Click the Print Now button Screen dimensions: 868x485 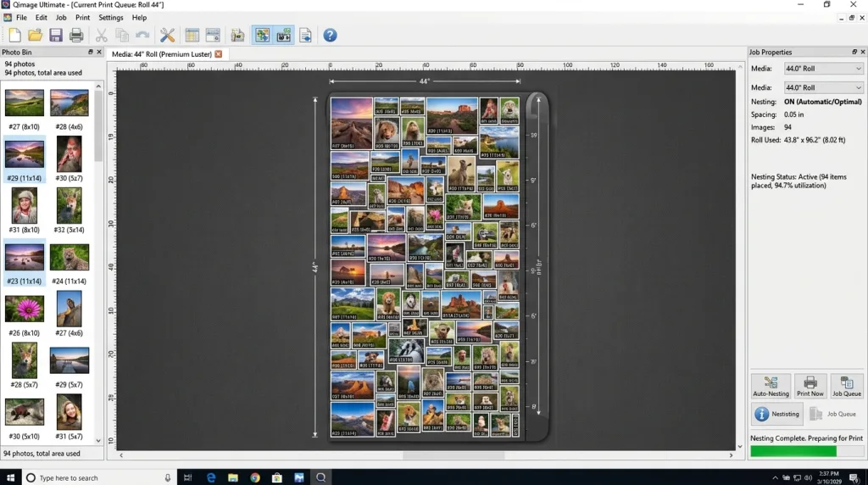(810, 386)
